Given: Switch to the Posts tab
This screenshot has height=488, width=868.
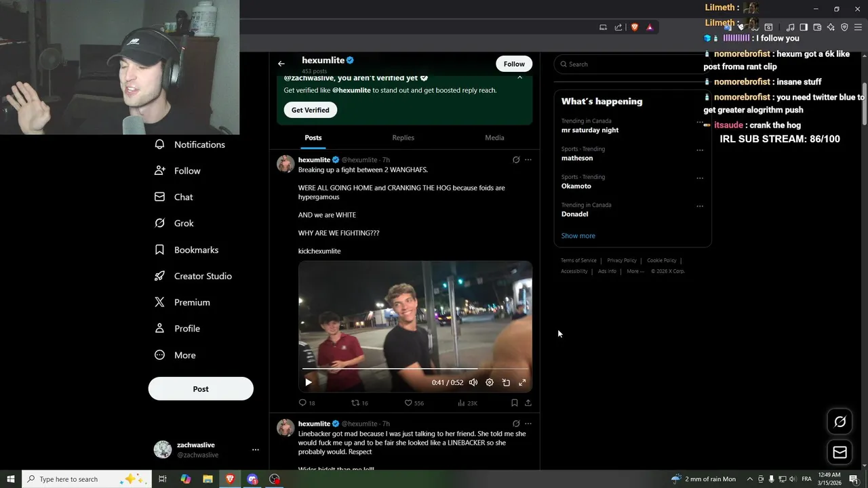Looking at the screenshot, I should coord(313,138).
